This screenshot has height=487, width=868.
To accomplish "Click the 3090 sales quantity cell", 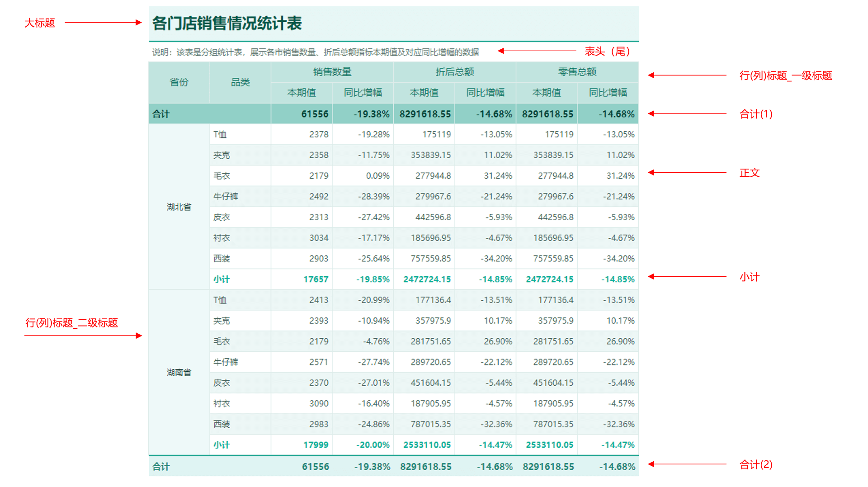I will (302, 403).
